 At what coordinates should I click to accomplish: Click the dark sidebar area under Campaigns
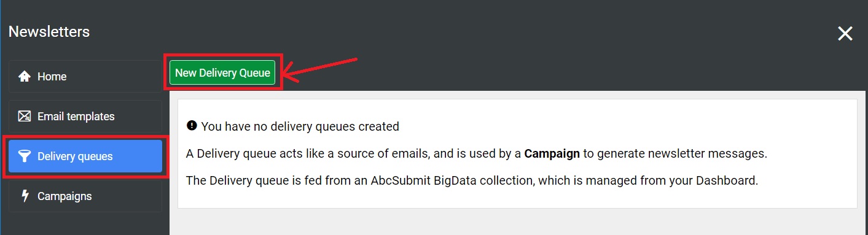pos(85,225)
